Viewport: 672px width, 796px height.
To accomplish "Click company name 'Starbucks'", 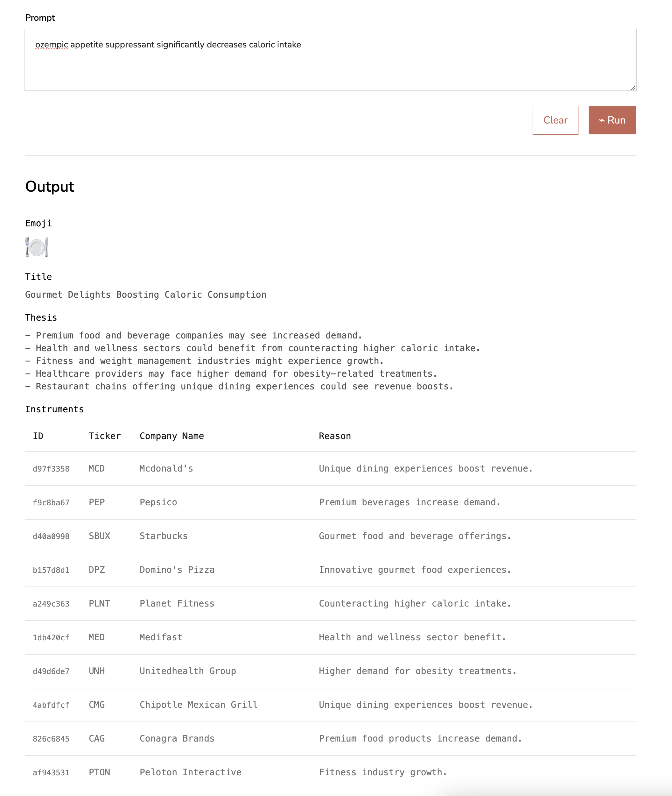I will pyautogui.click(x=164, y=536).
